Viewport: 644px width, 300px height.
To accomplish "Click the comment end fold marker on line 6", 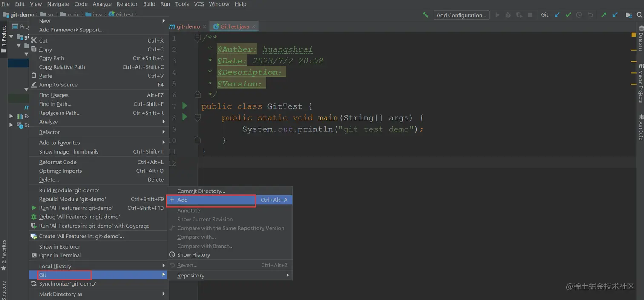I will pyautogui.click(x=198, y=94).
